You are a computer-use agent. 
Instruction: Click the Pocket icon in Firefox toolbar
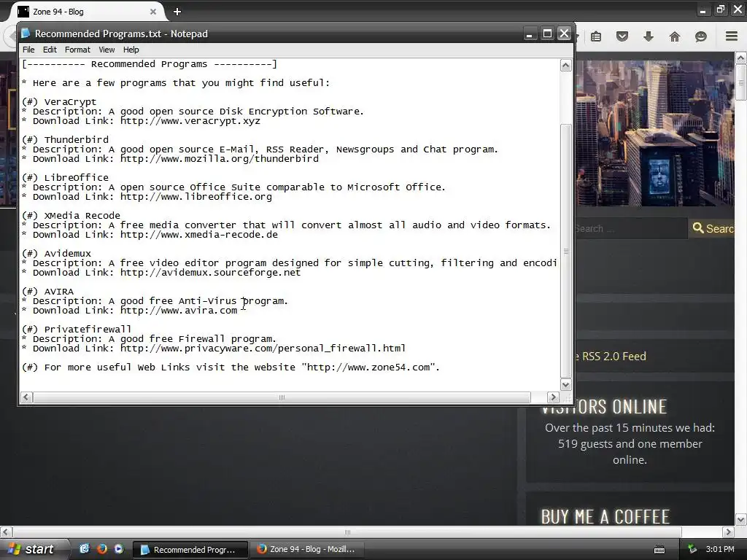622,36
